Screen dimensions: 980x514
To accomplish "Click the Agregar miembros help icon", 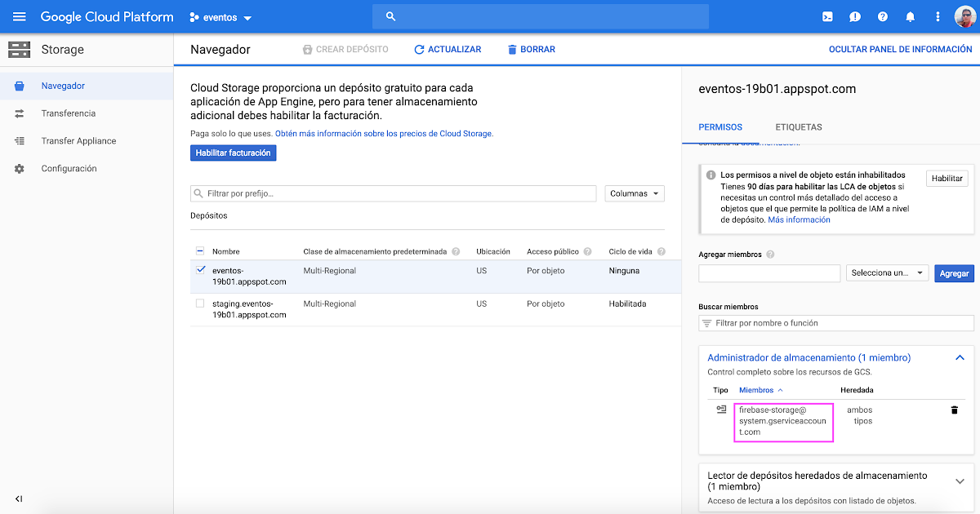I will coord(770,255).
